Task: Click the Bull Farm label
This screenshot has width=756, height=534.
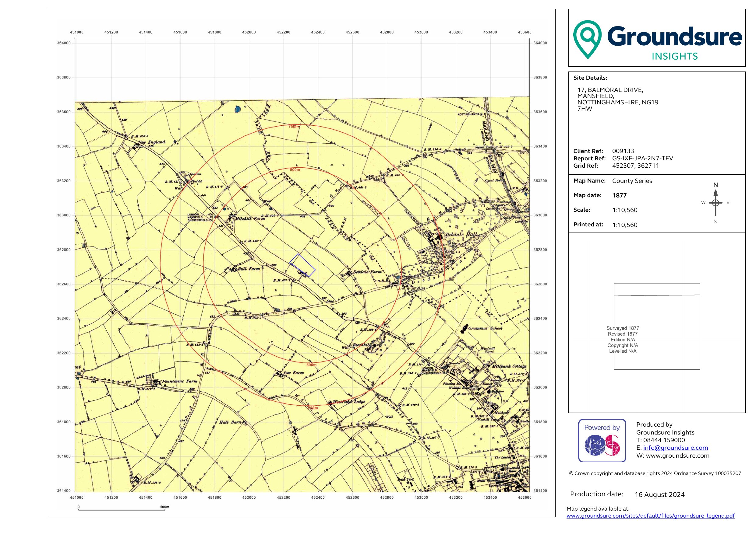Action: point(249,269)
